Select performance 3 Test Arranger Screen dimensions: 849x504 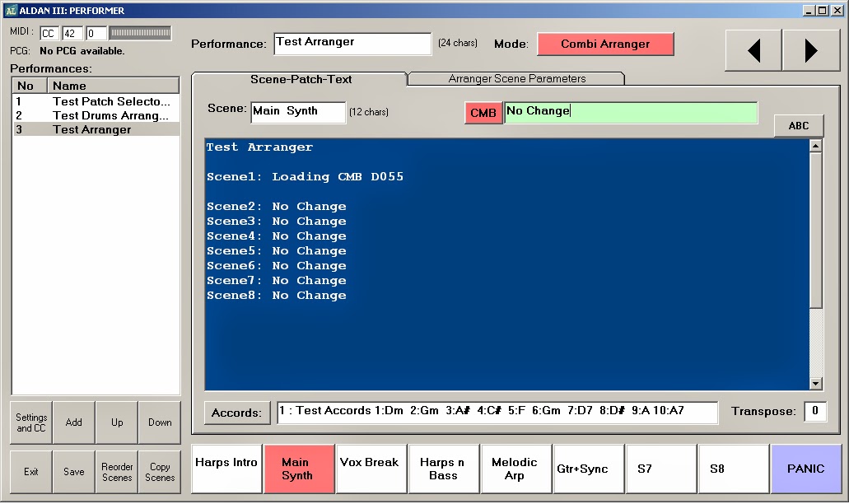tap(96, 129)
